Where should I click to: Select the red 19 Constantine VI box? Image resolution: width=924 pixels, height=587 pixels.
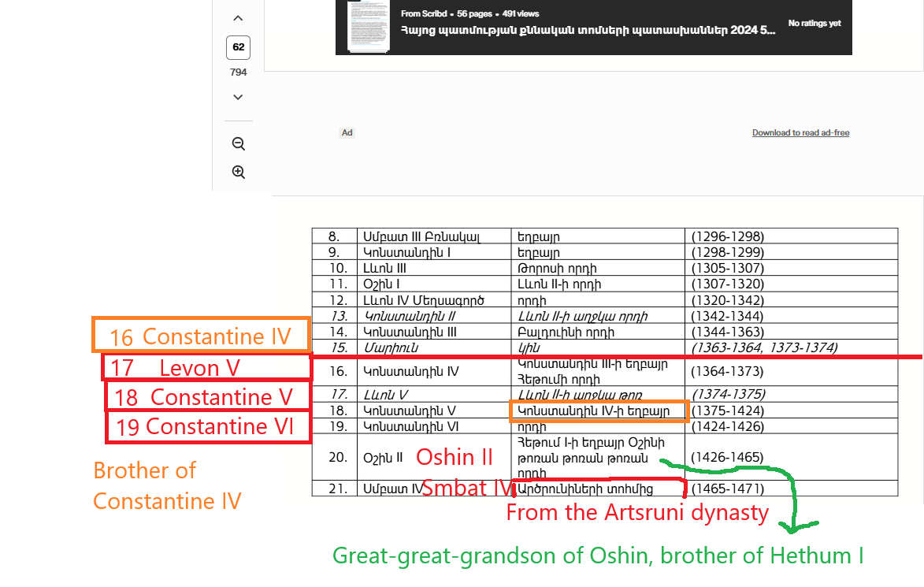click(208, 427)
